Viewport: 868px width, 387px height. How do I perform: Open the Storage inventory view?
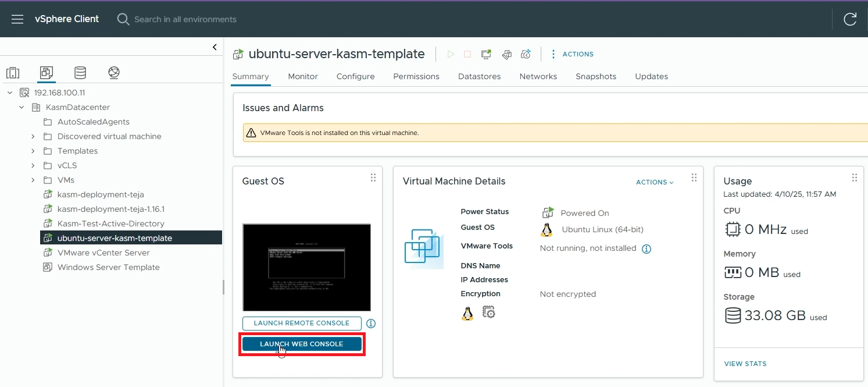(x=80, y=72)
